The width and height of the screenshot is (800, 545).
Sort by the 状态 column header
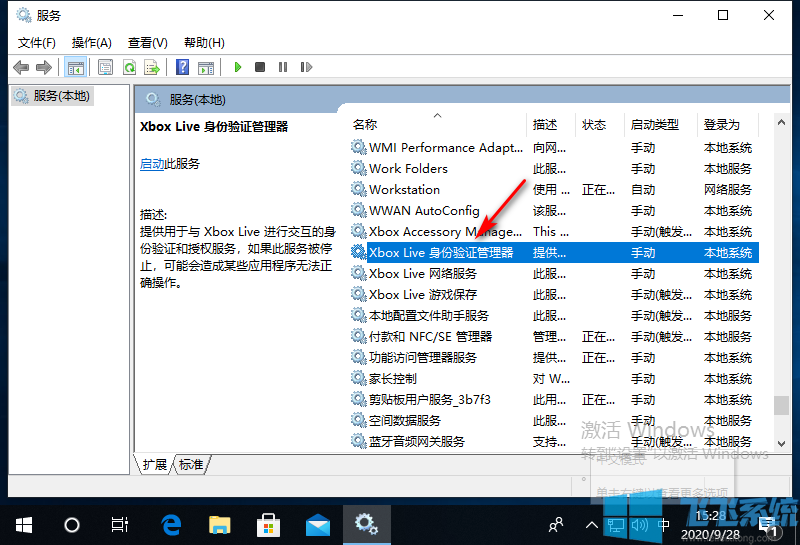pyautogui.click(x=599, y=125)
